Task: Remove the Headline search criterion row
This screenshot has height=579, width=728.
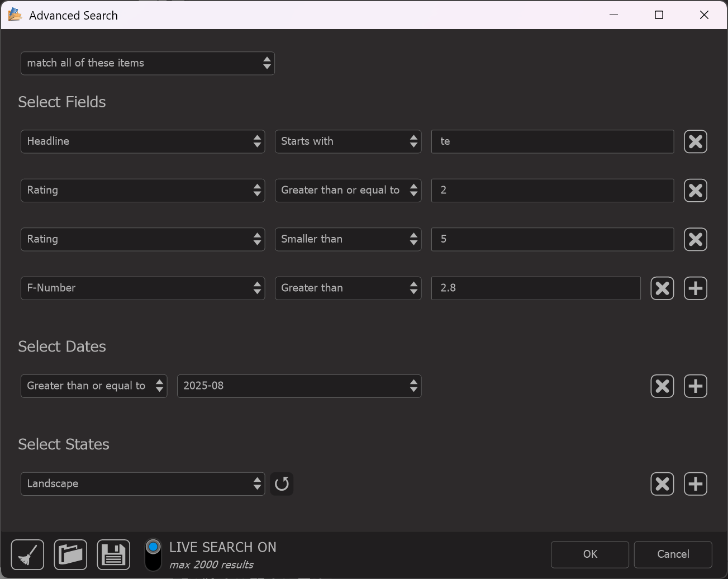Action: (x=696, y=141)
